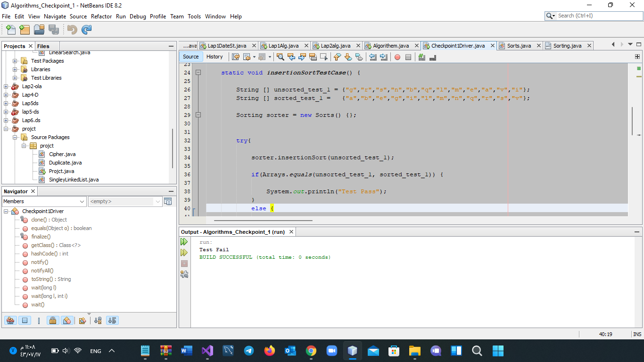644x362 pixels.
Task: Click the Find Selection magnifier icon
Action: point(280,57)
